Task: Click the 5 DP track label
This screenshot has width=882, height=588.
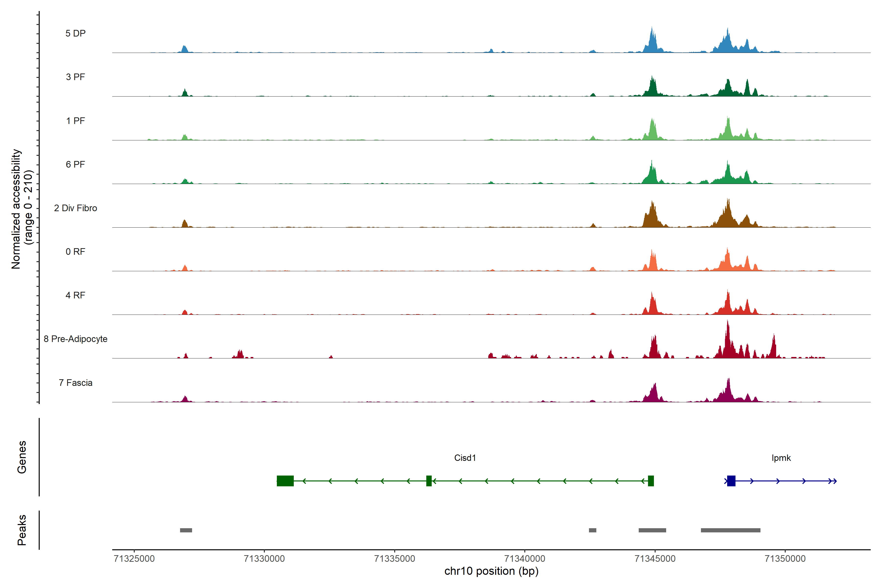Action: pos(75,33)
